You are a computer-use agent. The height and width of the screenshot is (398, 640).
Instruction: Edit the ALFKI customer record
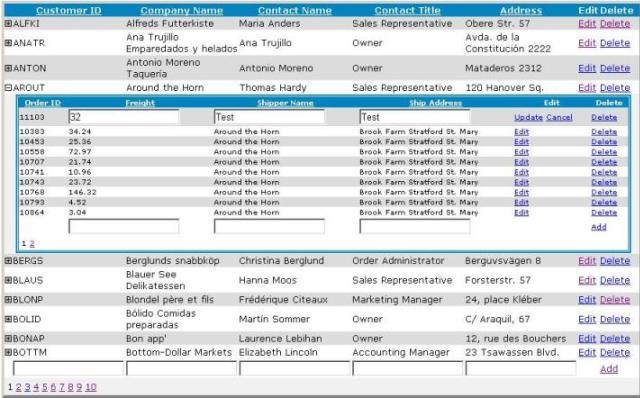(x=587, y=24)
